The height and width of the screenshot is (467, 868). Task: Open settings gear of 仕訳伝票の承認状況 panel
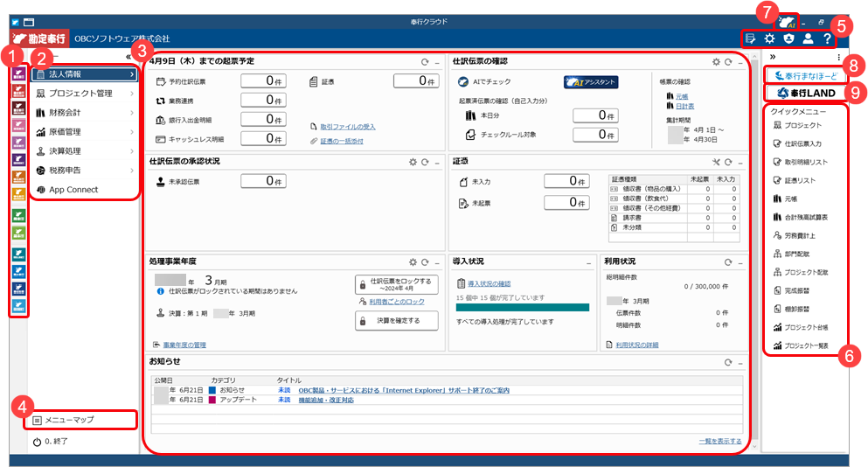tap(413, 163)
